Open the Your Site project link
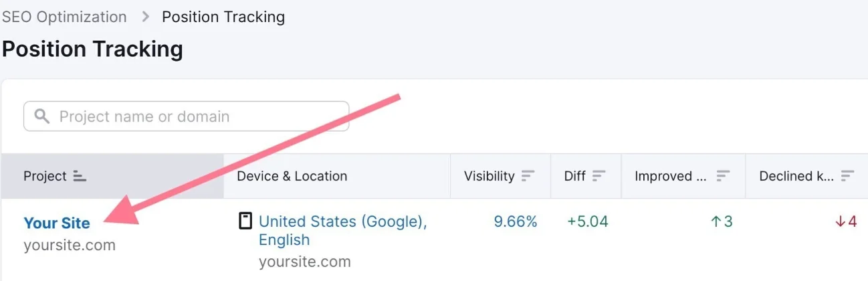 (x=57, y=223)
